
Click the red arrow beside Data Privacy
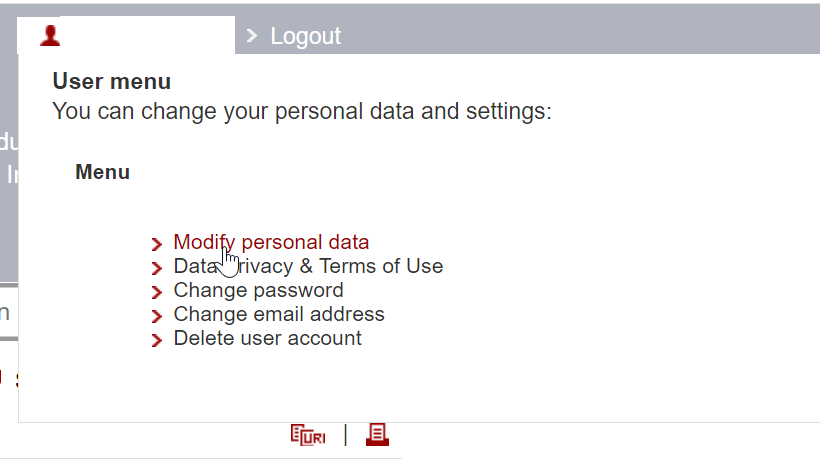(157, 268)
